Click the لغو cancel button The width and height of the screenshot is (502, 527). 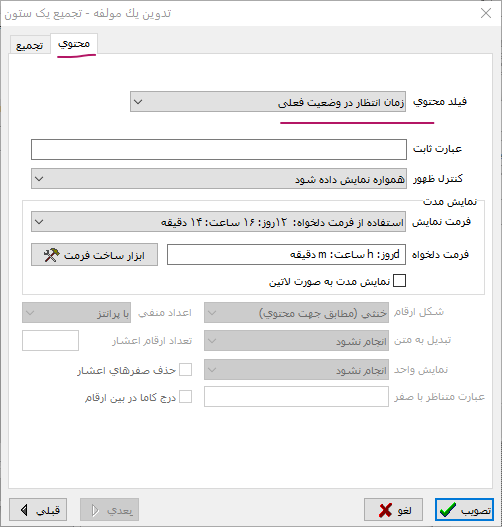[x=393, y=510]
